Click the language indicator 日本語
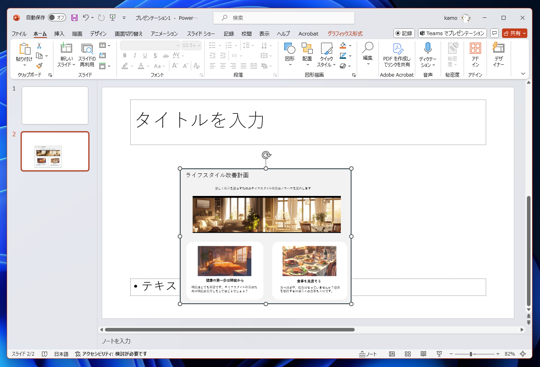The width and height of the screenshot is (540, 367). click(61, 354)
